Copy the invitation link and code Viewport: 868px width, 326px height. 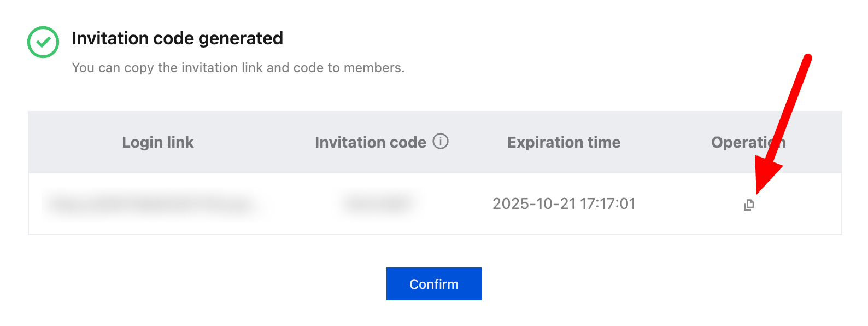tap(749, 205)
